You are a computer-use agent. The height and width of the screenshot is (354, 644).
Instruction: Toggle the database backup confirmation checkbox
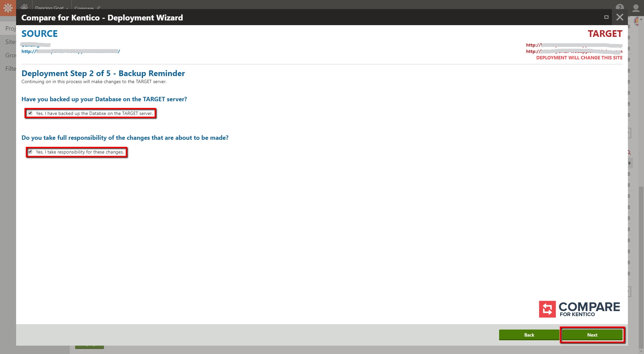[x=30, y=113]
